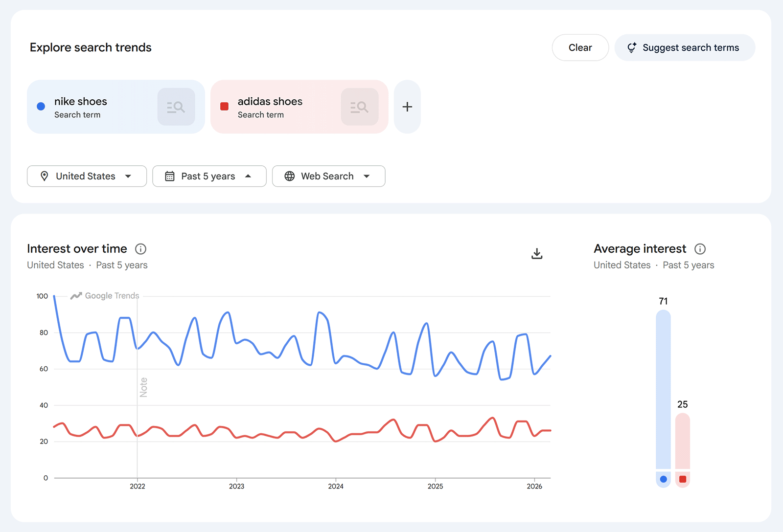This screenshot has height=532, width=783.
Task: Open explore details for nike shoes term
Action: pyautogui.click(x=176, y=107)
